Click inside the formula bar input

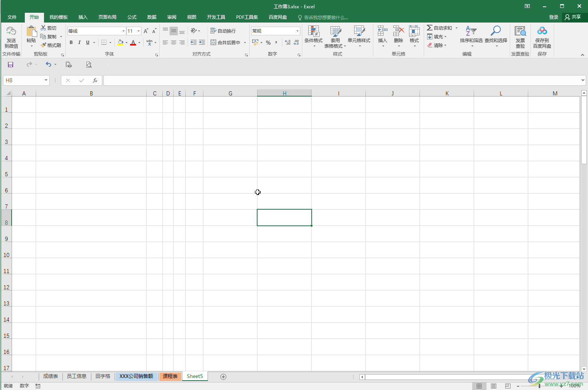338,80
